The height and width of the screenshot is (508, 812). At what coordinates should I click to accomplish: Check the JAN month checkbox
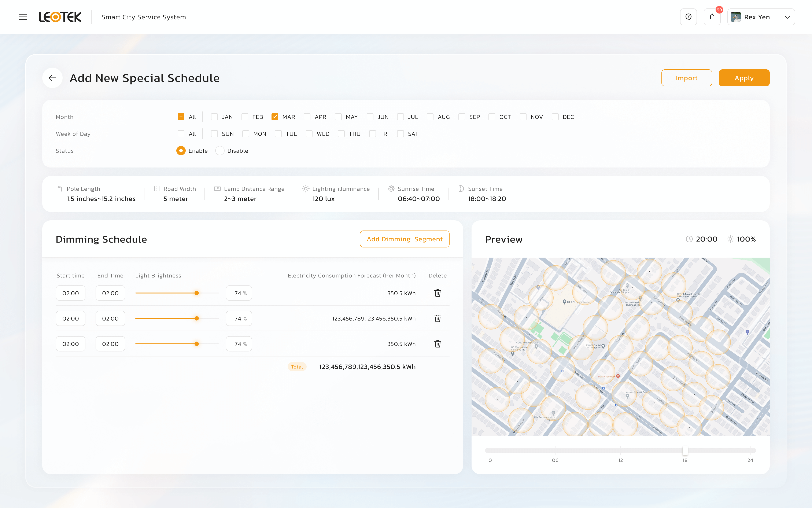[x=214, y=117]
